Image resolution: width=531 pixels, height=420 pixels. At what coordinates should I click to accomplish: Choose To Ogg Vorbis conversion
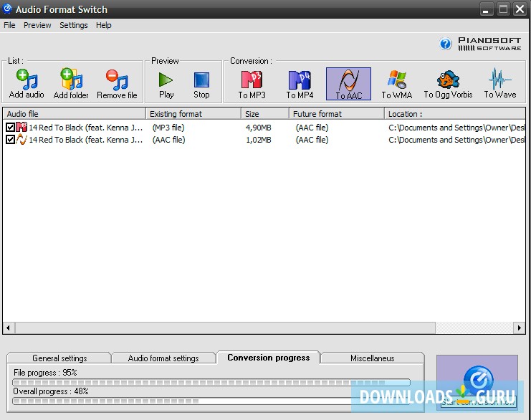point(448,85)
